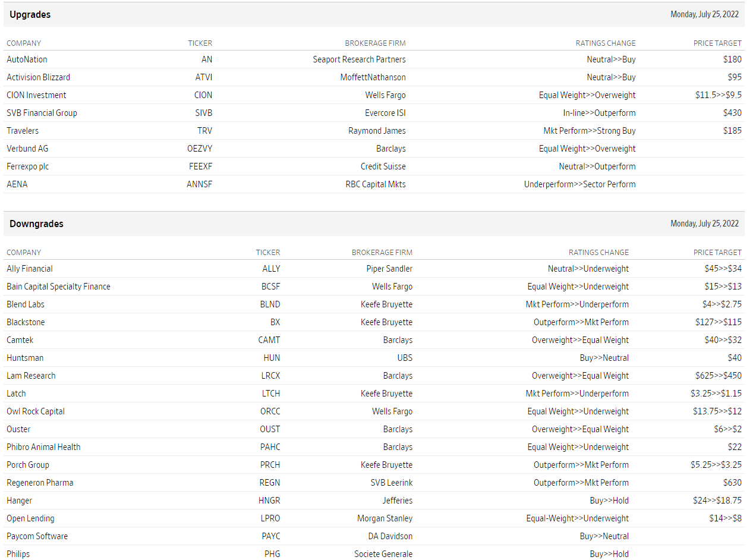Select the SVB Financial Group row name
Screen dimensions: 753x560
tap(42, 113)
